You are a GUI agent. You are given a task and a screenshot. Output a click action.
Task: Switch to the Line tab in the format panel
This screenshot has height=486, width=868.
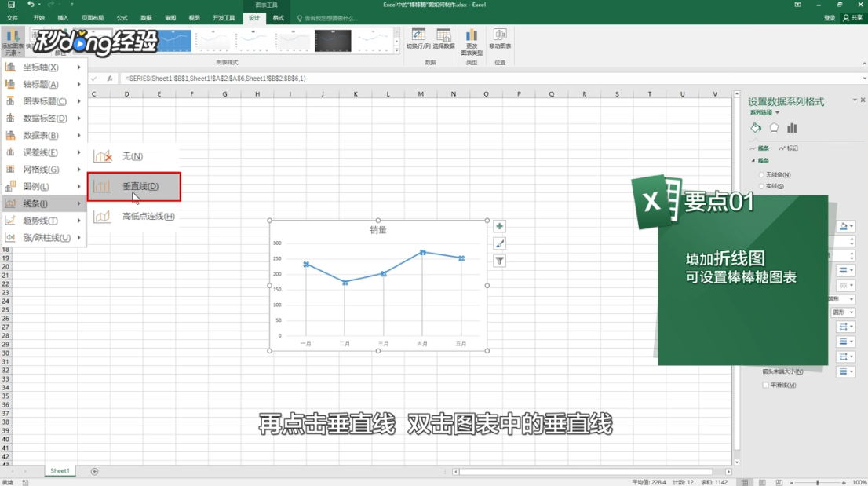click(760, 148)
